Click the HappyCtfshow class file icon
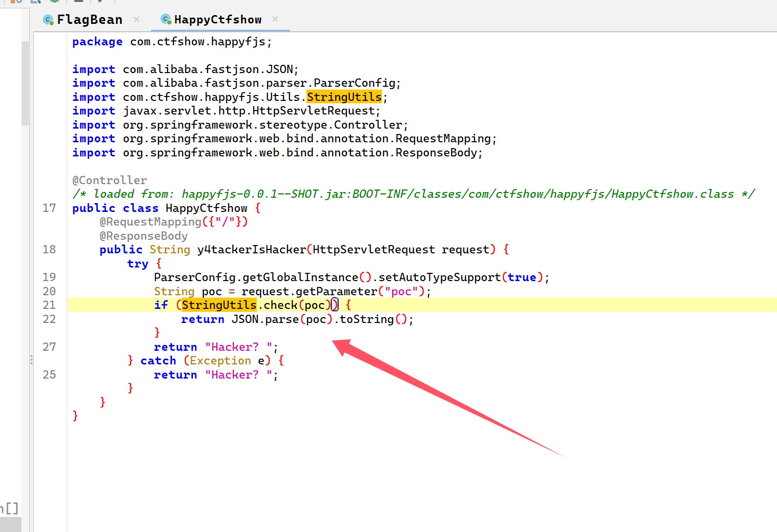Image resolution: width=777 pixels, height=532 pixels. [166, 19]
